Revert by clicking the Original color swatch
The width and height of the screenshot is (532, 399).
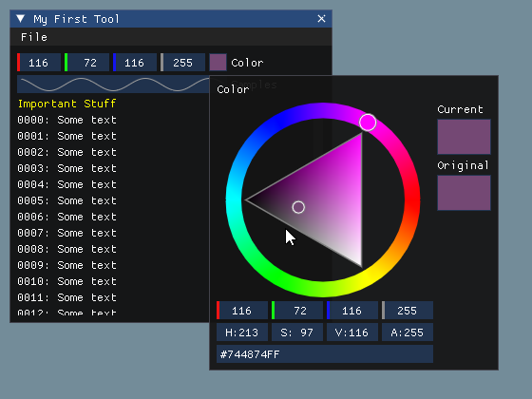click(464, 193)
